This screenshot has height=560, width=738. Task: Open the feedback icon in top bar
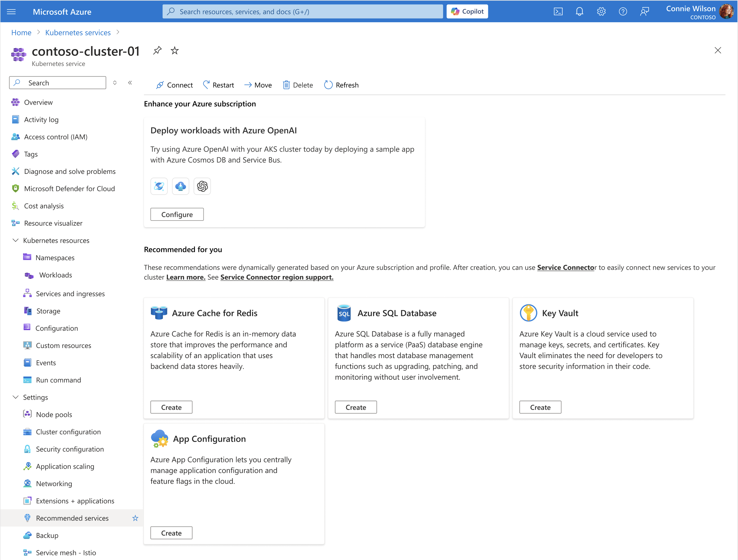pyautogui.click(x=645, y=12)
